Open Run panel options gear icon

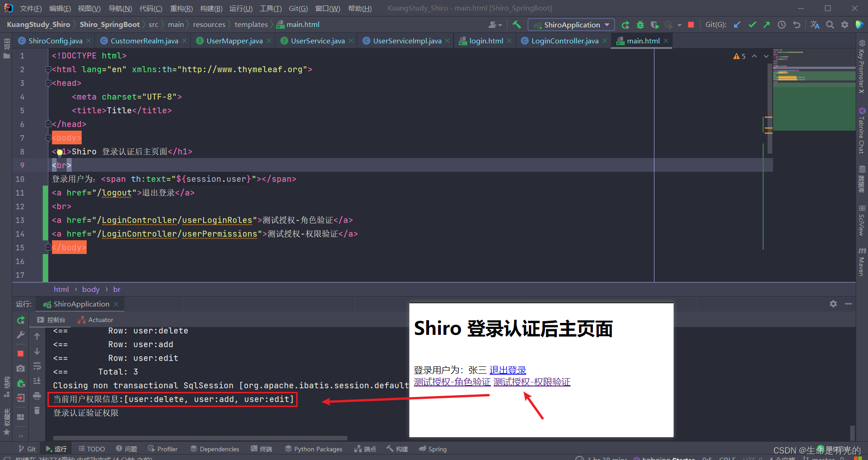[833, 304]
